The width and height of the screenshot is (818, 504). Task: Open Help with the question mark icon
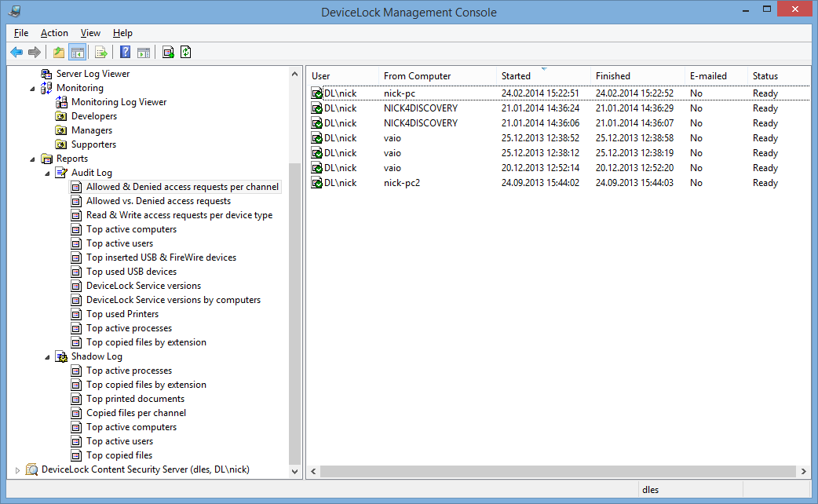click(x=125, y=52)
